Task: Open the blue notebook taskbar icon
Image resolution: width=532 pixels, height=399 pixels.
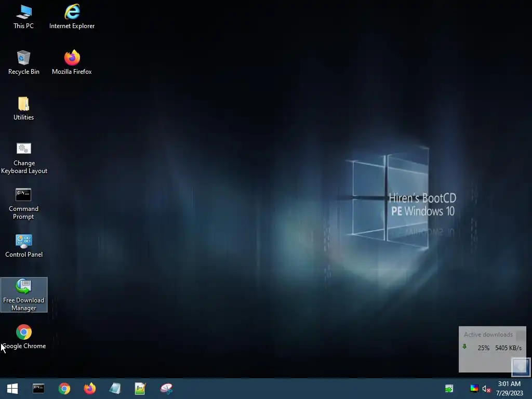Action: click(115, 389)
